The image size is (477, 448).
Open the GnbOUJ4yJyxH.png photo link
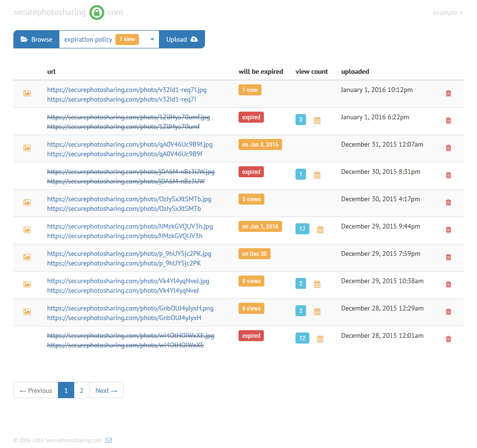pos(130,308)
